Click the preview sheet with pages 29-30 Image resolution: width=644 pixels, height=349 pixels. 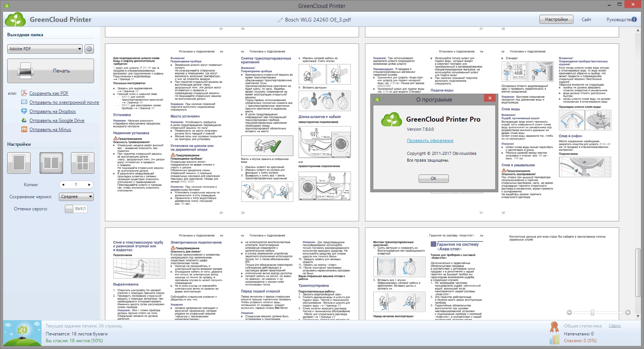pyautogui.click(x=232, y=132)
